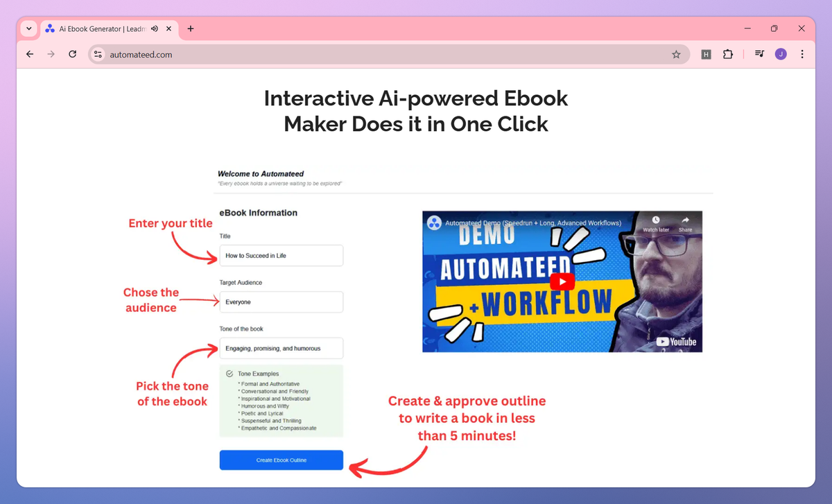Screen dimensions: 832x504
Task: Go back using the browser back arrow
Action: pos(29,53)
